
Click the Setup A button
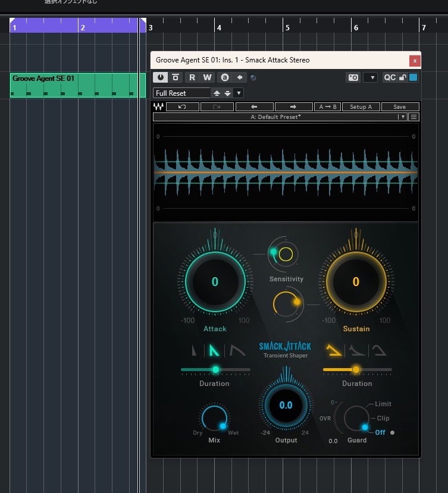[x=361, y=107]
